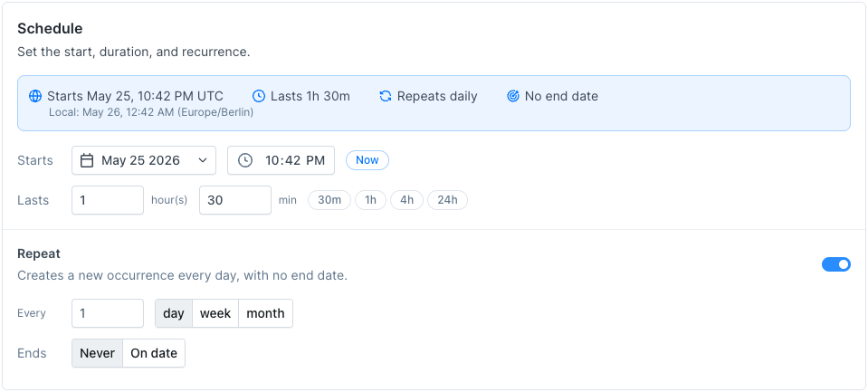Switch repeat interval unit to month

click(265, 313)
